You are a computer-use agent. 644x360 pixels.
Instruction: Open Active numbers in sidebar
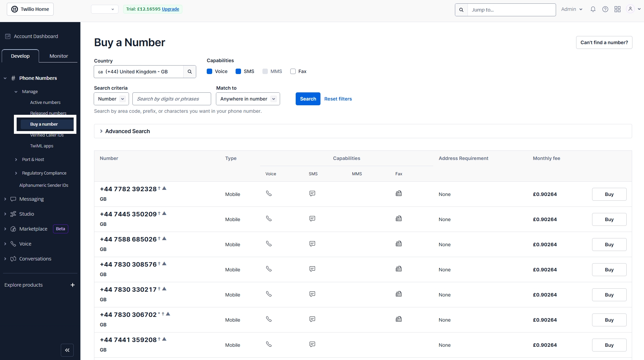coord(45,103)
